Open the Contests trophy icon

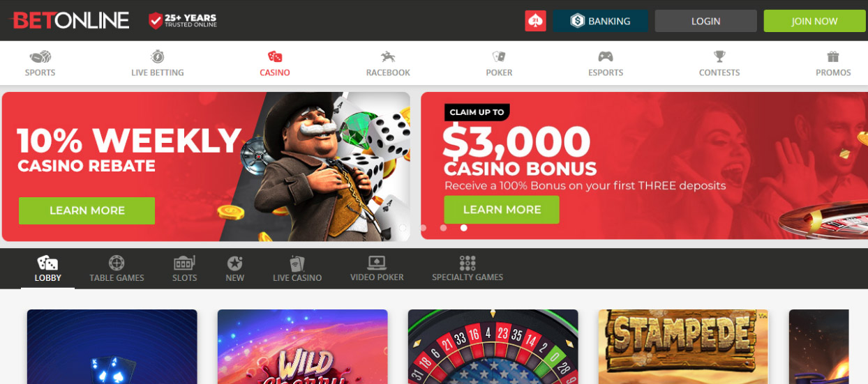click(719, 57)
